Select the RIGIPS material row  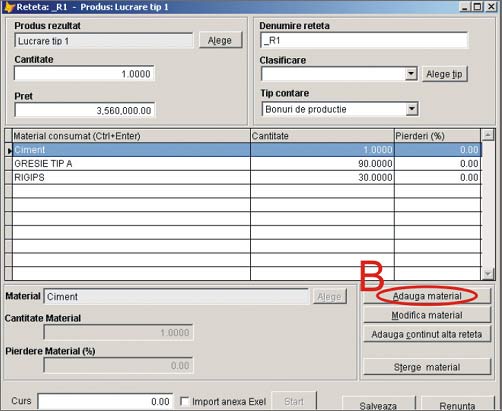coord(247,177)
